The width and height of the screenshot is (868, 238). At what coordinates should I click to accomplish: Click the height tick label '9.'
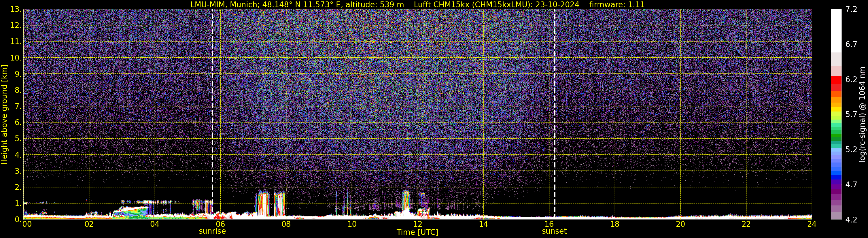(18, 74)
